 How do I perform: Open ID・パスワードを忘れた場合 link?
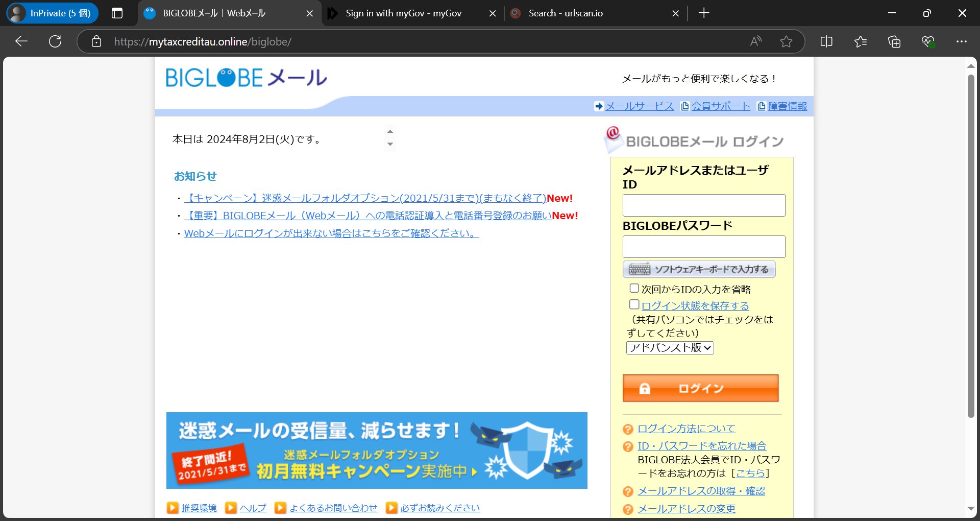pyautogui.click(x=702, y=446)
